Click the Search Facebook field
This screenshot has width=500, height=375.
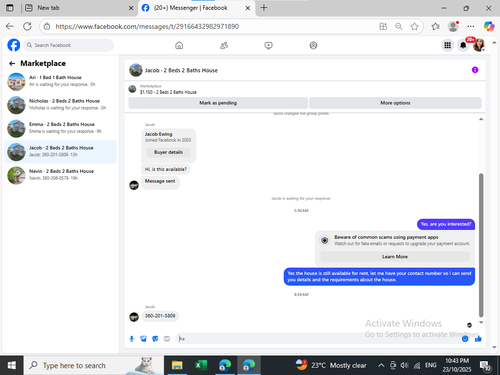coord(68,45)
